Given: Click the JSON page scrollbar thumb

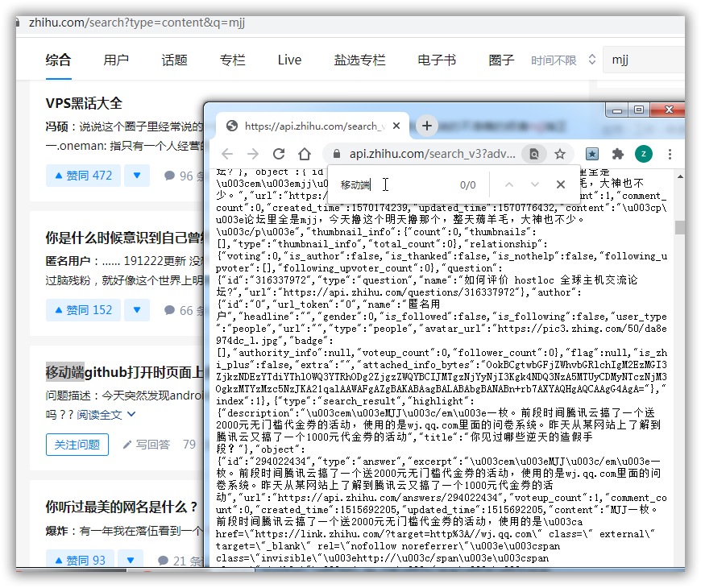Looking at the screenshot, I should (679, 227).
